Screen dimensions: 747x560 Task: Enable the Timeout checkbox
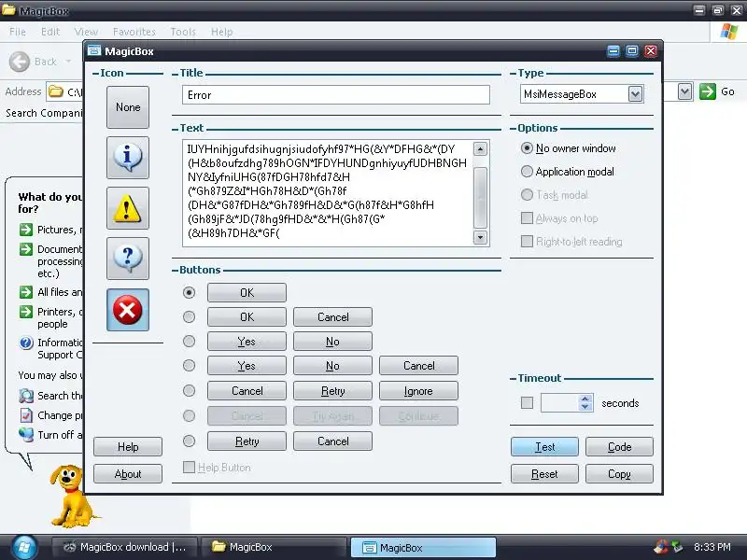(527, 403)
